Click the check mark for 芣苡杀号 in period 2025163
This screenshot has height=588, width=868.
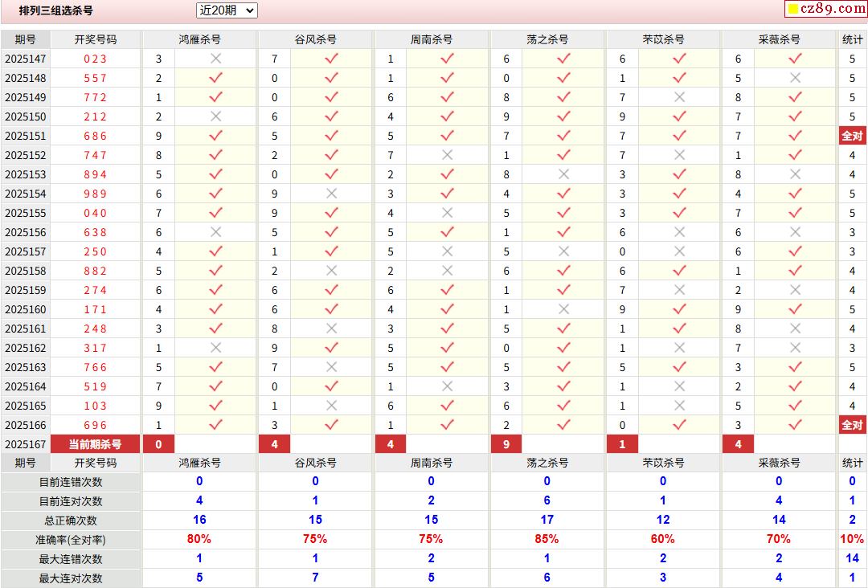[x=680, y=367]
